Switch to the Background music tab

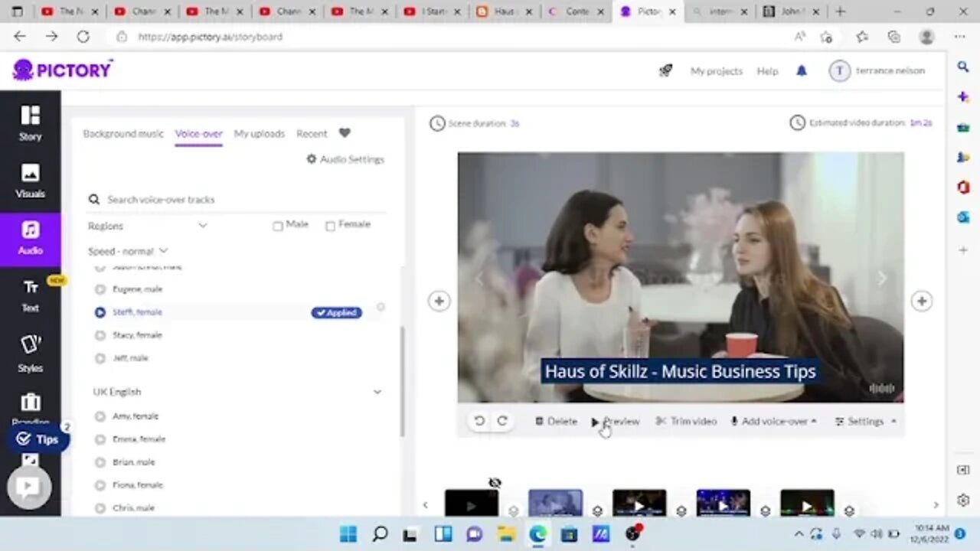pyautogui.click(x=123, y=133)
